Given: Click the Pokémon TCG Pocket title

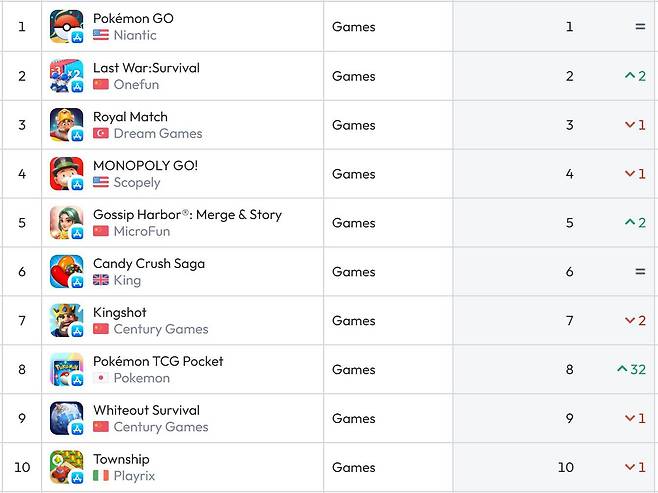Looking at the screenshot, I should click(158, 361).
